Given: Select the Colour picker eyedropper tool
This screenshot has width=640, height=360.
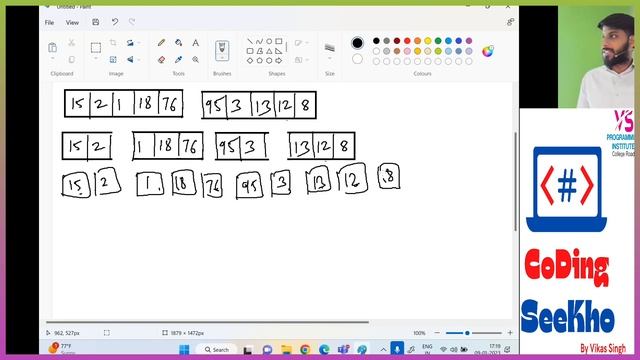Looking at the screenshot, I should [178, 60].
